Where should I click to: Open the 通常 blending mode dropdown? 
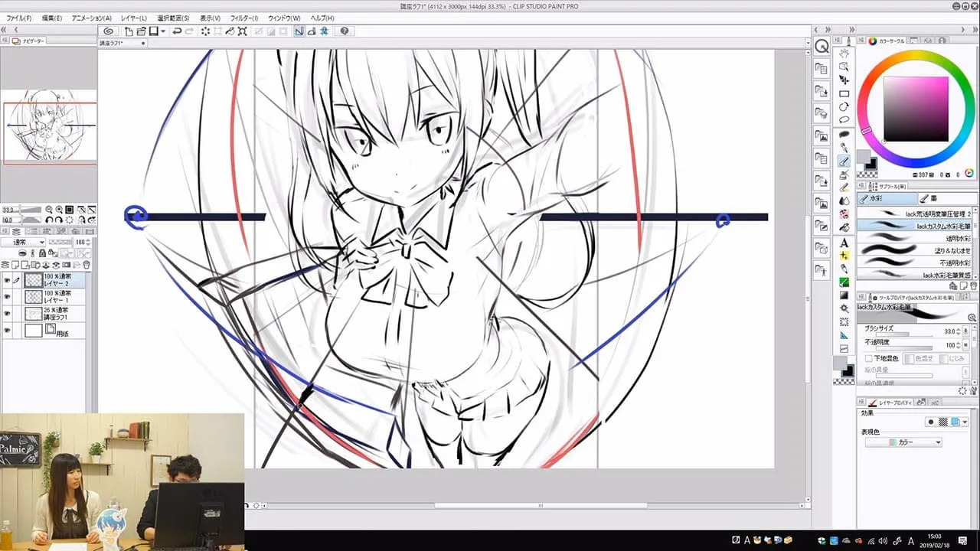pos(23,242)
